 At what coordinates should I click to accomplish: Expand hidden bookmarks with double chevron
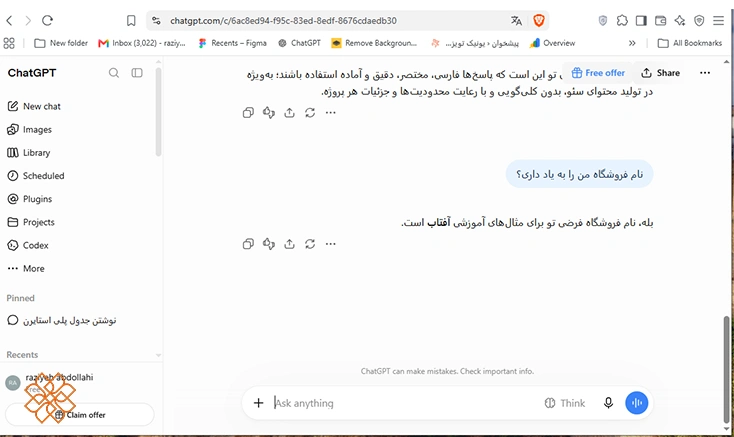tap(632, 43)
